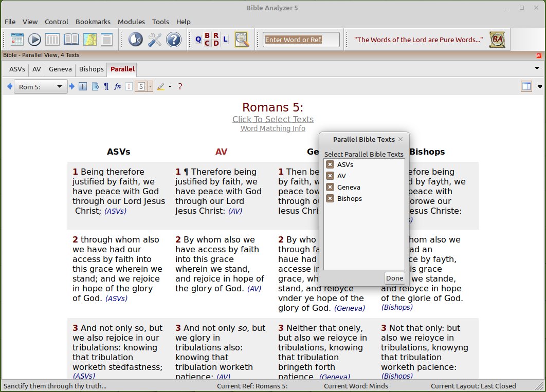Open the pane options arrow beside layout icon
The height and width of the screenshot is (392, 546).
[x=540, y=87]
